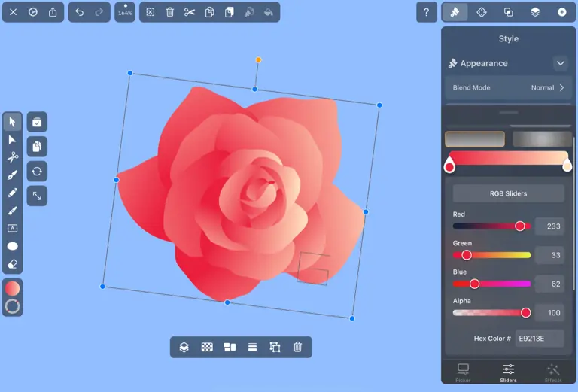Click the Blue slider knob
Image resolution: width=578 pixels, height=392 pixels.
click(474, 284)
